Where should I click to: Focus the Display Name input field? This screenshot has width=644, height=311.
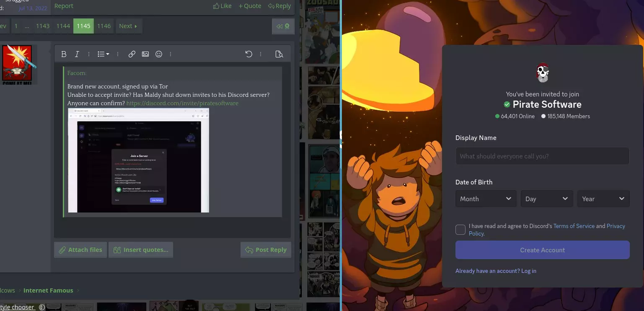[x=543, y=156]
